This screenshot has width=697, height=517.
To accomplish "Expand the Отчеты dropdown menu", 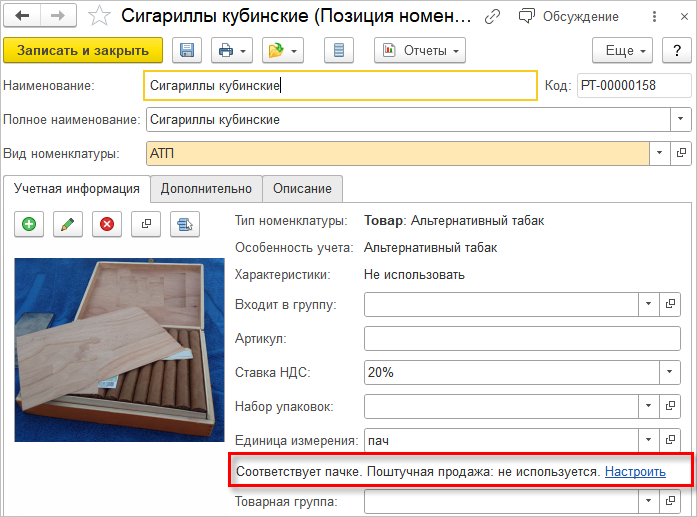I will (419, 50).
